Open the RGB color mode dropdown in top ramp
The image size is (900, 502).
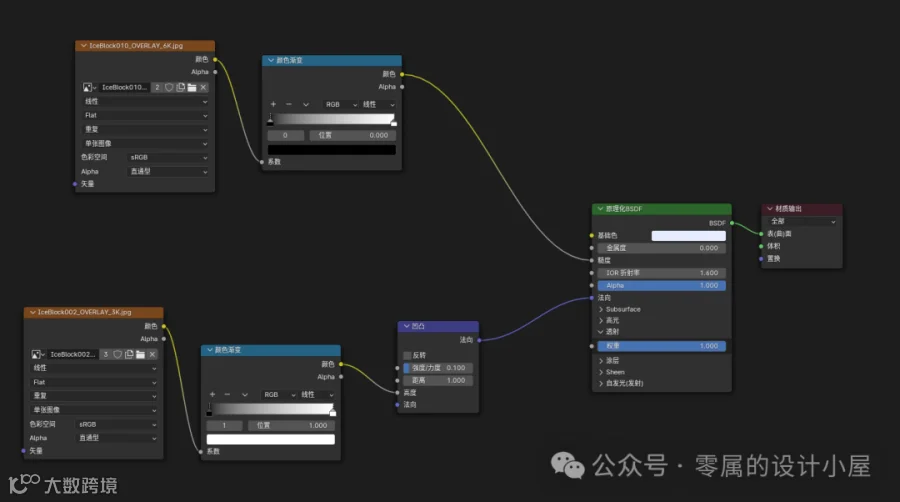click(341, 104)
